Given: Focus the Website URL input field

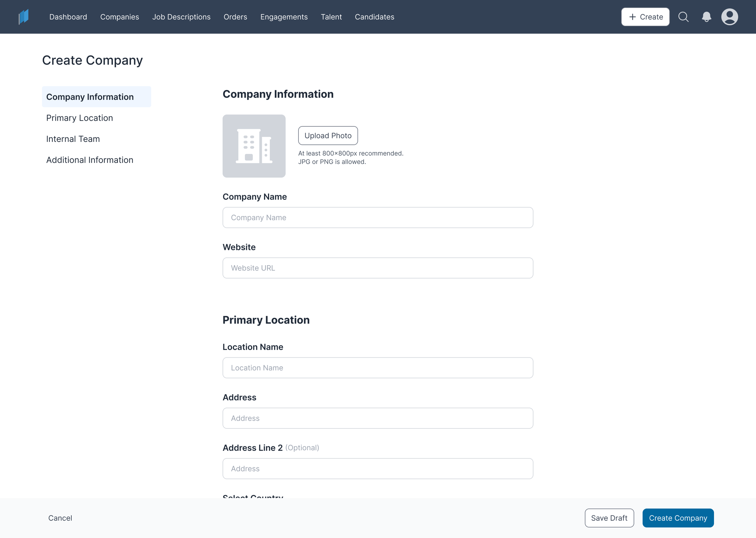Looking at the screenshot, I should pos(378,268).
